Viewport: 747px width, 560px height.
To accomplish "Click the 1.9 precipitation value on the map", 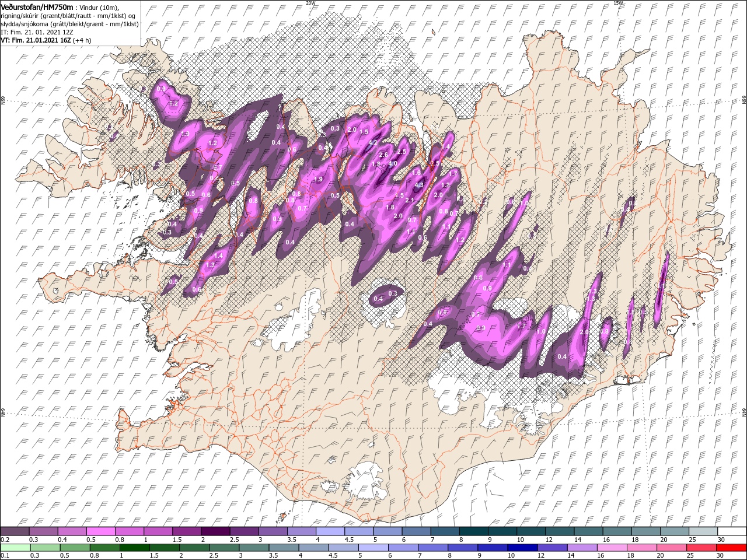I will coord(318,179).
